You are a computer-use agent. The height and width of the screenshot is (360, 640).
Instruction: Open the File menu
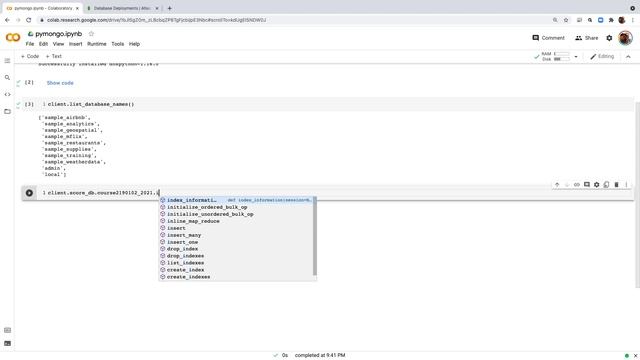click(x=30, y=44)
